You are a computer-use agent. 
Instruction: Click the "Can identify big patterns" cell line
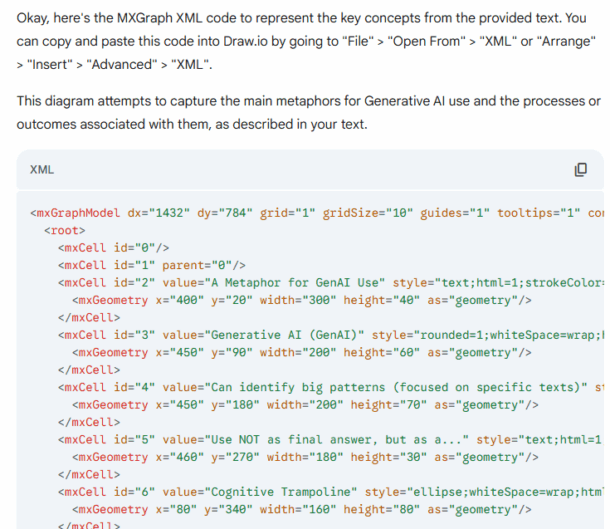click(x=331, y=388)
